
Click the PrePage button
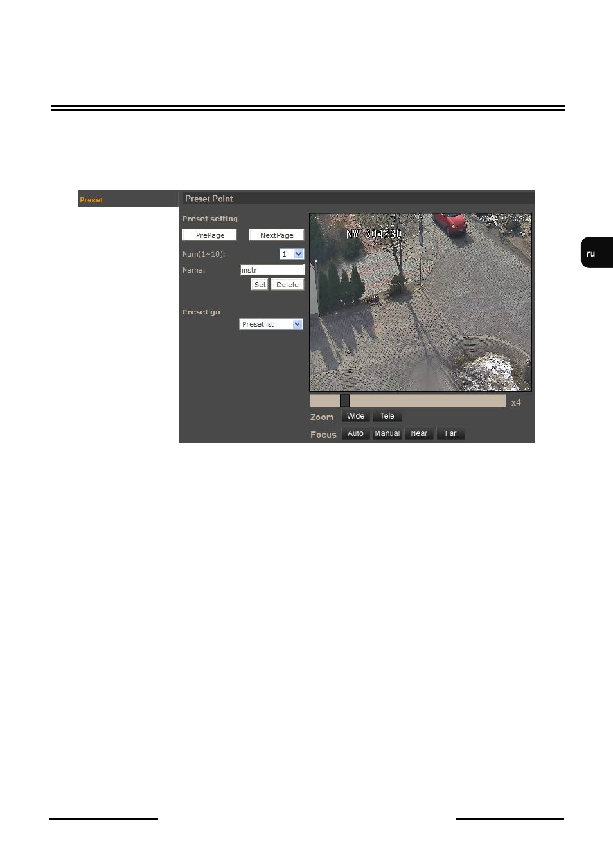tap(209, 235)
